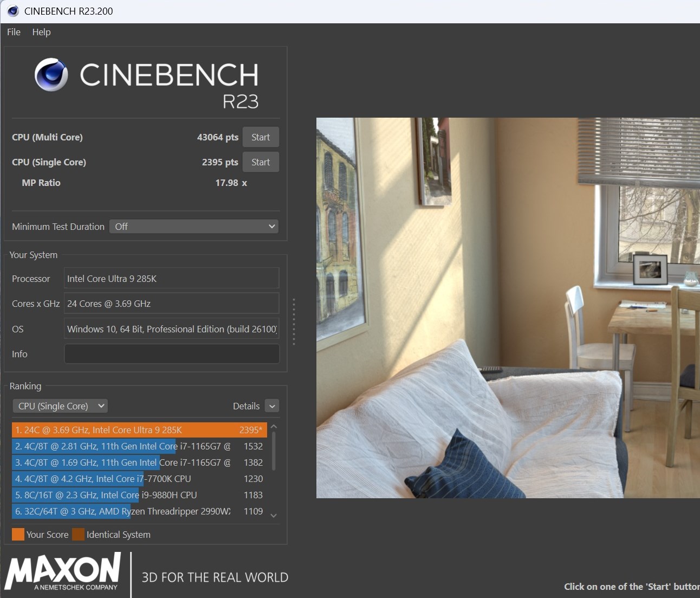Select ranking row 1 Intel Core Ultra 9 285K
Viewport: 700px width, 598px height.
pos(139,430)
